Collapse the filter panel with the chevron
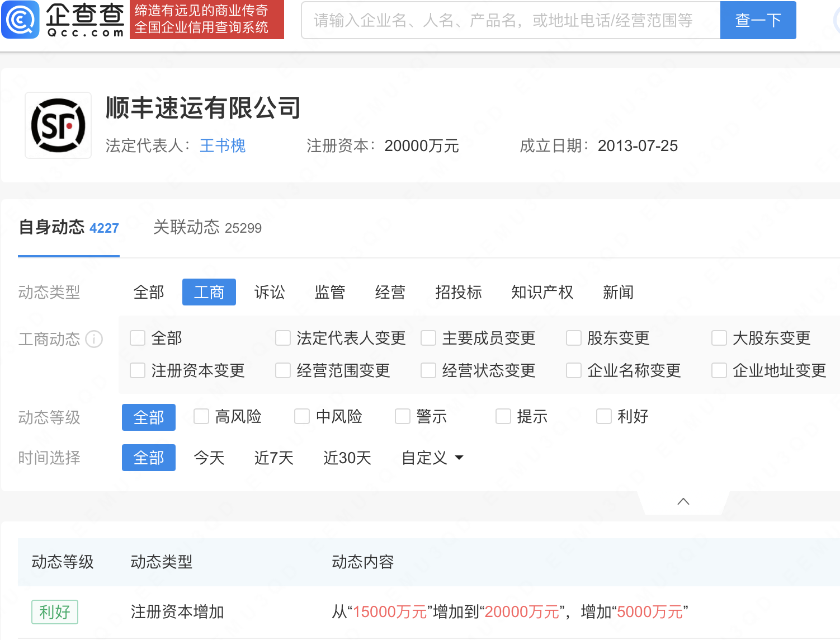The image size is (840, 640). click(x=682, y=501)
